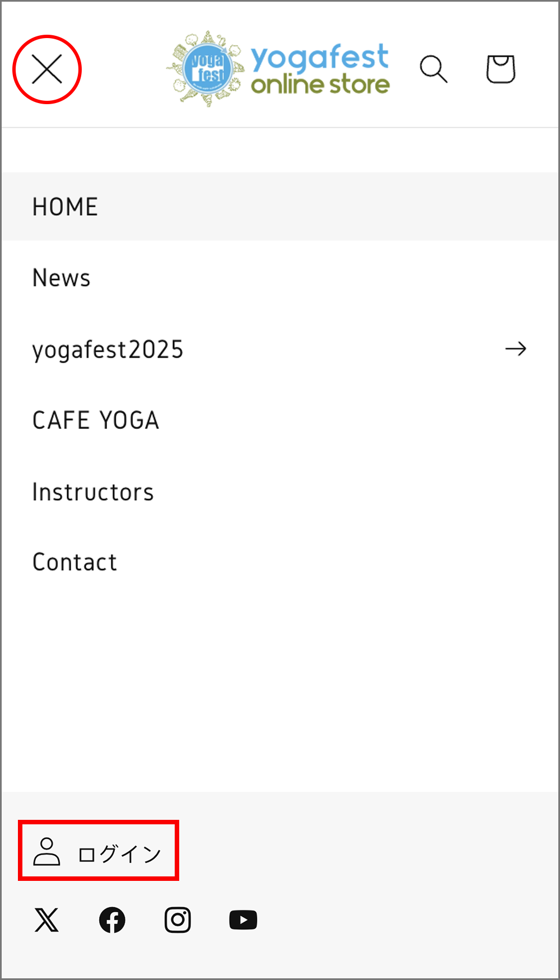Visit the X (Twitter) social icon
560x980 pixels.
(x=46, y=920)
